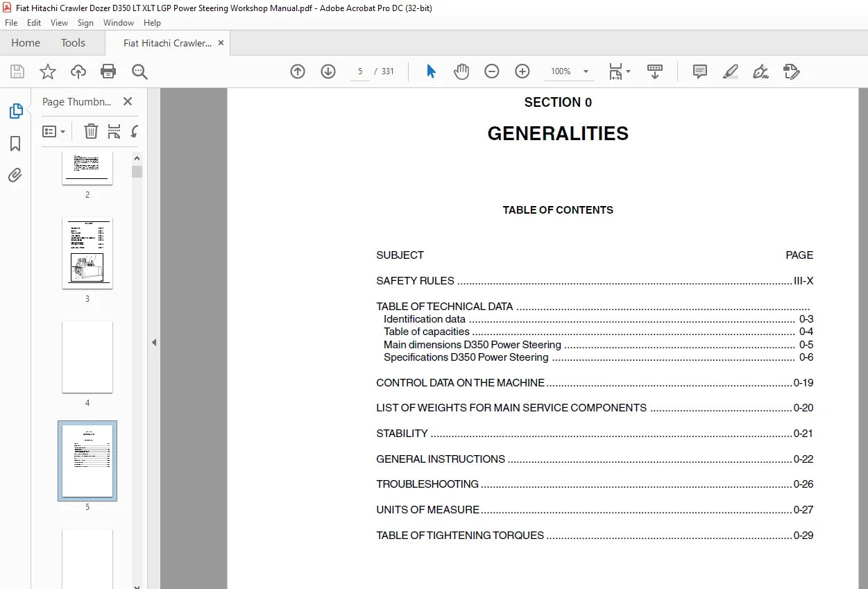
Task: Click TABLE OF TIGHTENING TORQUES entry
Action: [x=595, y=536]
